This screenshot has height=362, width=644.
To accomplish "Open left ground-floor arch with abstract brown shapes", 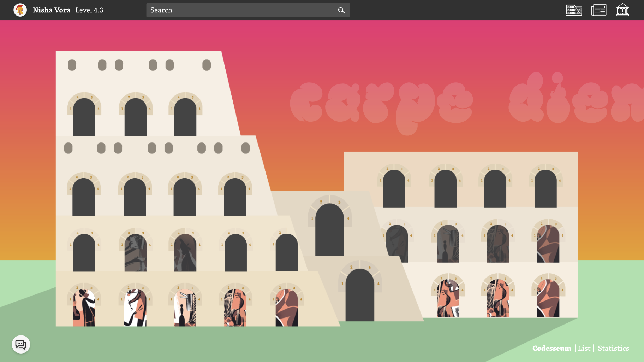I will click(x=287, y=308).
